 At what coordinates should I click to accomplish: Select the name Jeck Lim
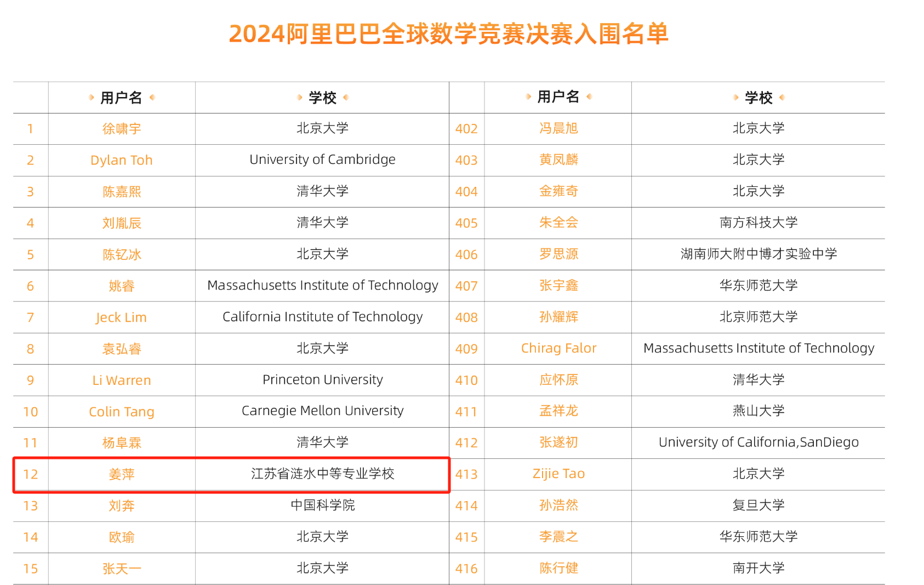click(x=121, y=317)
